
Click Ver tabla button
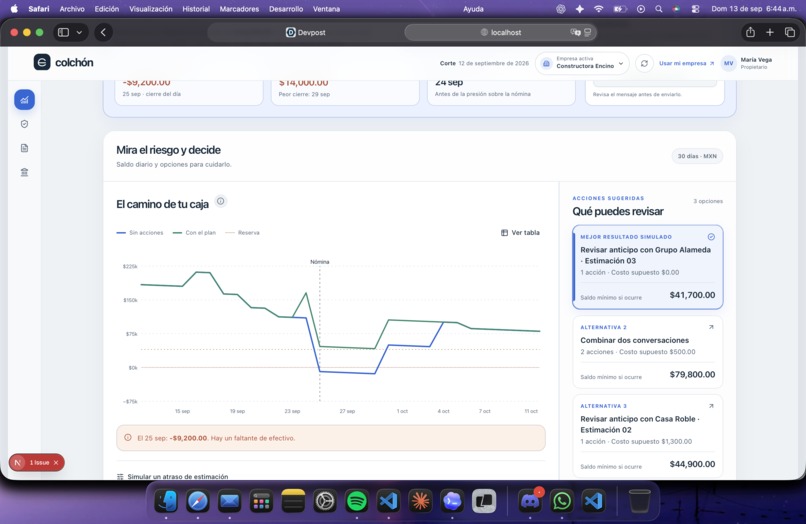[x=520, y=232]
